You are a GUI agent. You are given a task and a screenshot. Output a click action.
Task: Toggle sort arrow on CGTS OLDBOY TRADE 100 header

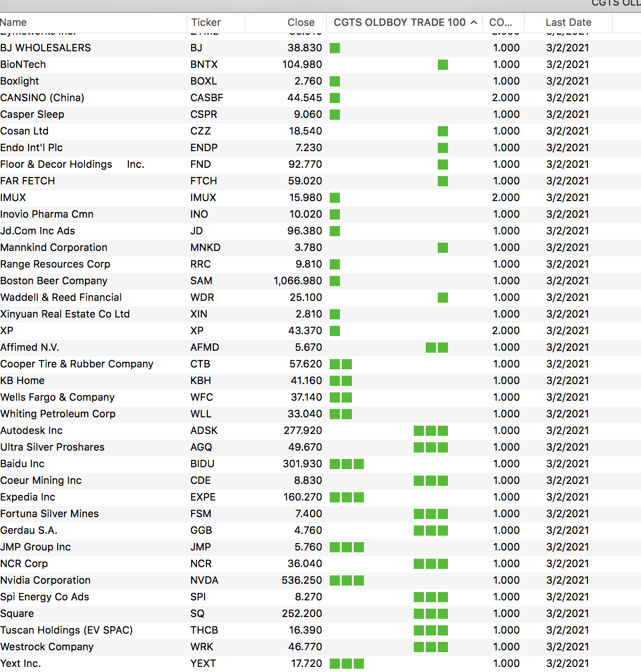[474, 22]
